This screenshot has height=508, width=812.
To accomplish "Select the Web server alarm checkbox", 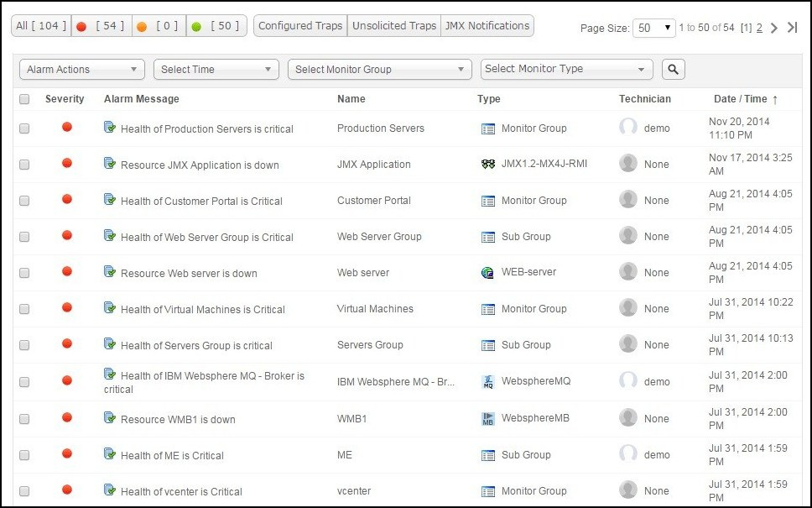I will [x=24, y=273].
